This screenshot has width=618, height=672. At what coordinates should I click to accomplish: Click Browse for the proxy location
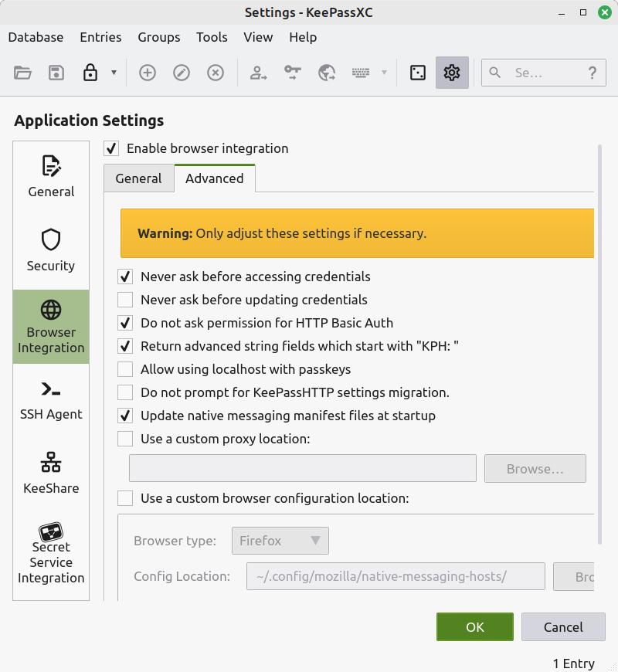click(x=535, y=468)
